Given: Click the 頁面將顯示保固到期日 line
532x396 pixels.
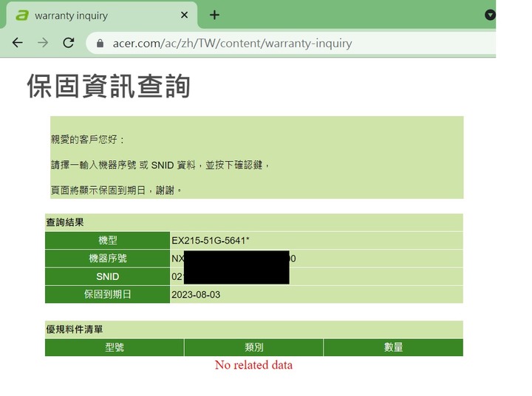Looking at the screenshot, I should pyautogui.click(x=116, y=190).
